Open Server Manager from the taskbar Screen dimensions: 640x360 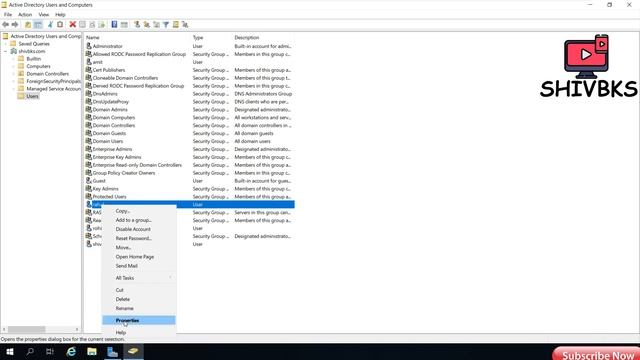tap(112, 351)
